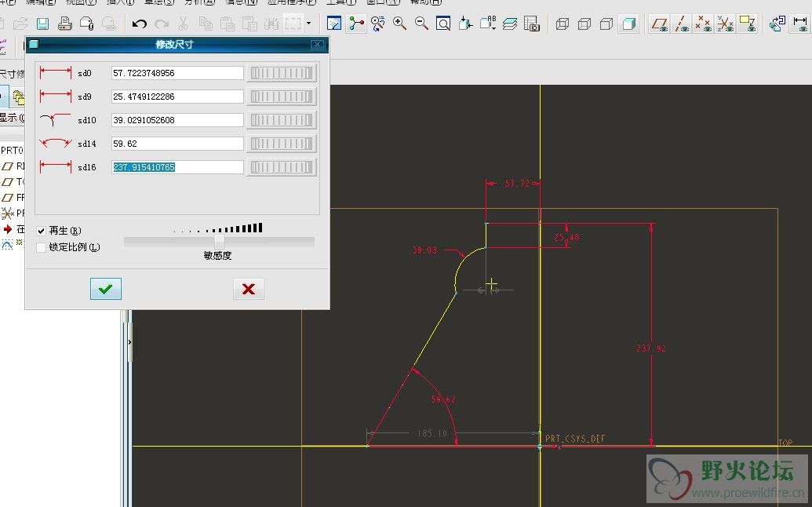Click the Save (floppy disk) icon

(43, 24)
